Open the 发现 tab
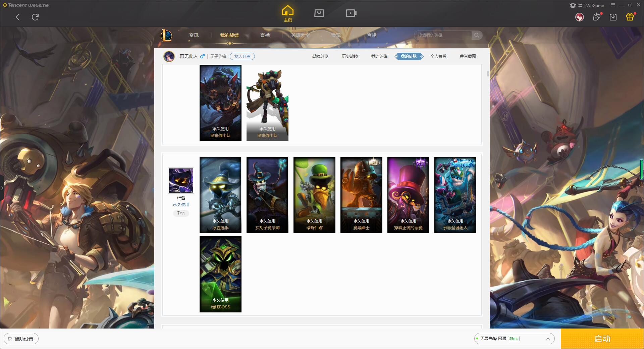644x349 pixels. (x=336, y=35)
